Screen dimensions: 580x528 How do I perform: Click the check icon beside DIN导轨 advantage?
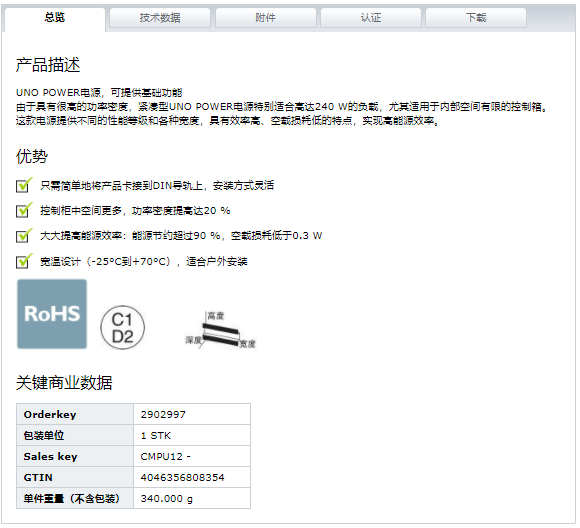tap(24, 185)
